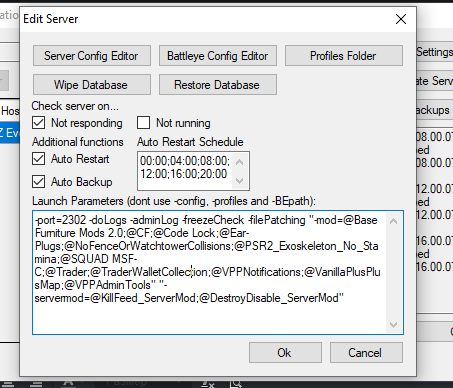Click the "Check server on..." label
This screenshot has width=453, height=388.
[75, 106]
